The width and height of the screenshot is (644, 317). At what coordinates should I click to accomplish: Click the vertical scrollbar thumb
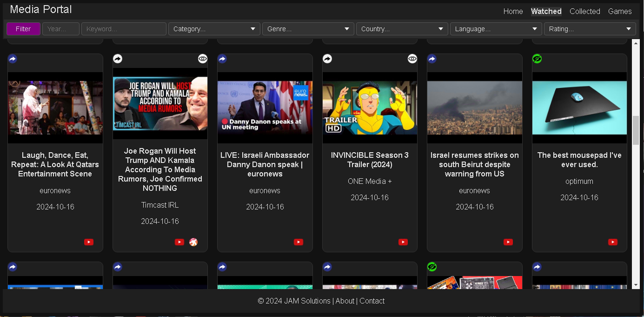click(636, 130)
